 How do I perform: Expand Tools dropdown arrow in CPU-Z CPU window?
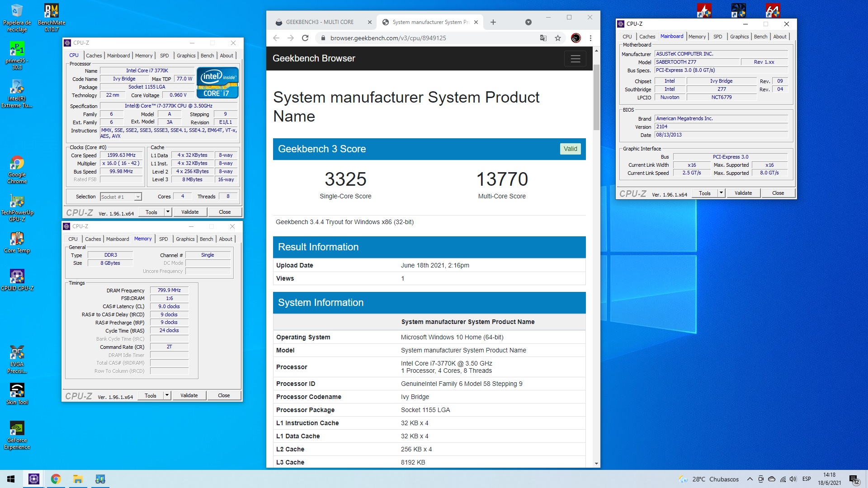[168, 212]
